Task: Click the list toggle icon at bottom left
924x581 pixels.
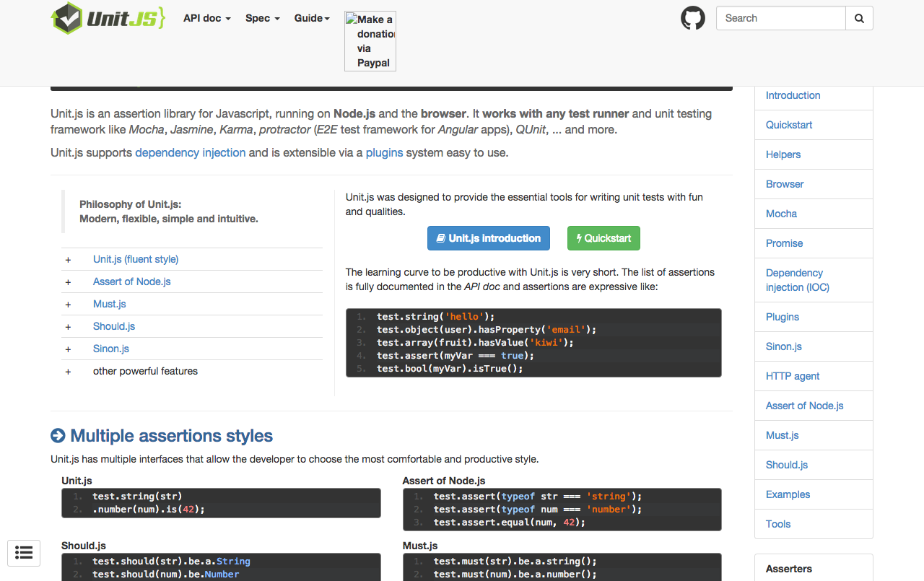Action: (x=24, y=553)
